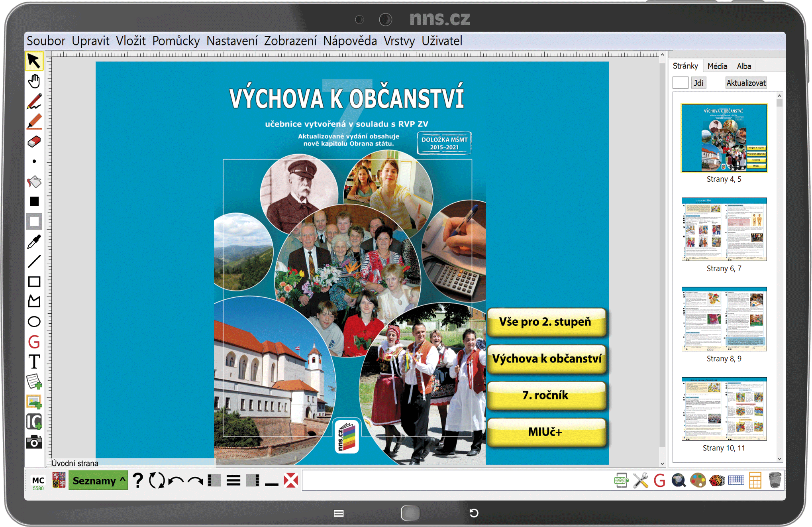
Task: Activate the text T tool
Action: pyautogui.click(x=34, y=362)
